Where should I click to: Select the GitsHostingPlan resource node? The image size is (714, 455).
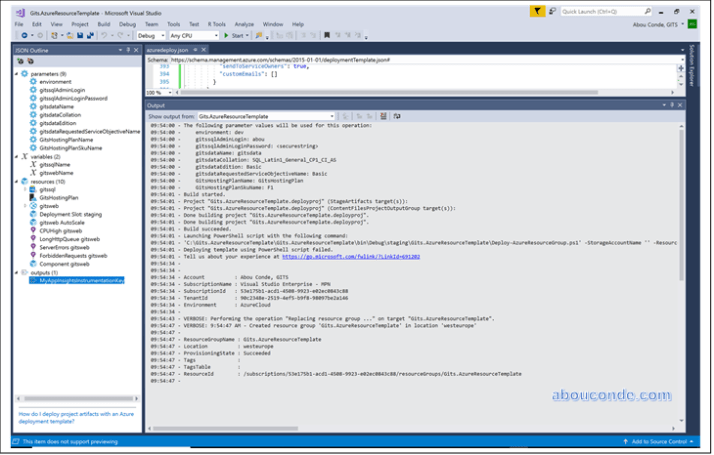(x=60, y=198)
